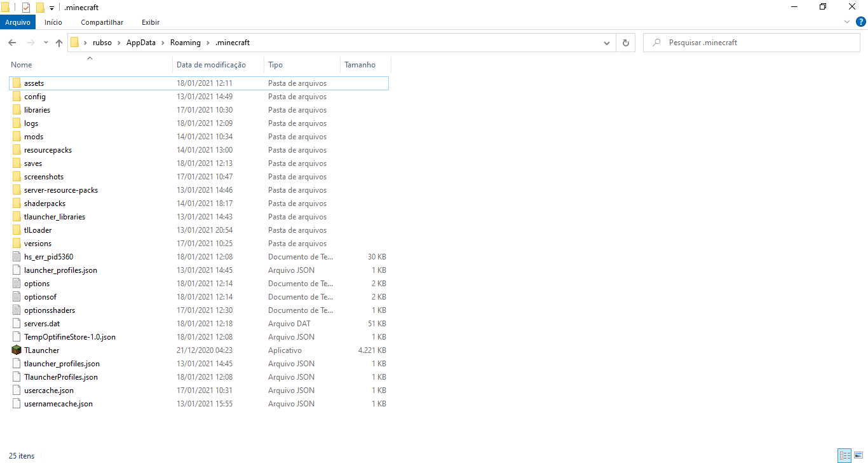Click the folder icon beside logs

(17, 123)
